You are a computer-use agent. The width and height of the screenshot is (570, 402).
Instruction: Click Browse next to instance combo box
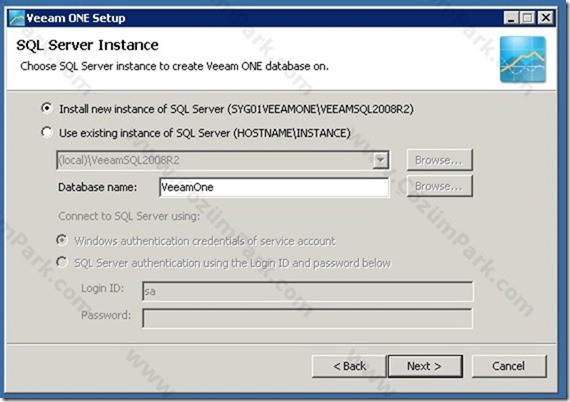(x=439, y=160)
